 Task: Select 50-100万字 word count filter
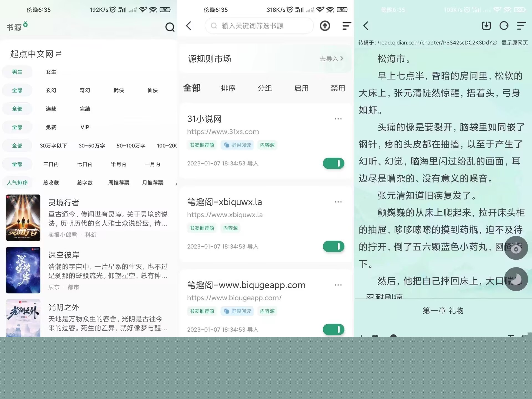[x=131, y=146]
